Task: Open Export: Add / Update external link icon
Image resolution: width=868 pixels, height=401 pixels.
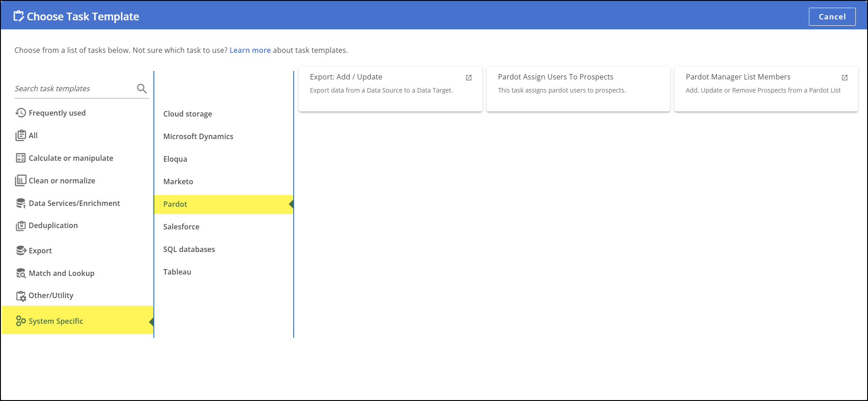Action: coord(469,78)
